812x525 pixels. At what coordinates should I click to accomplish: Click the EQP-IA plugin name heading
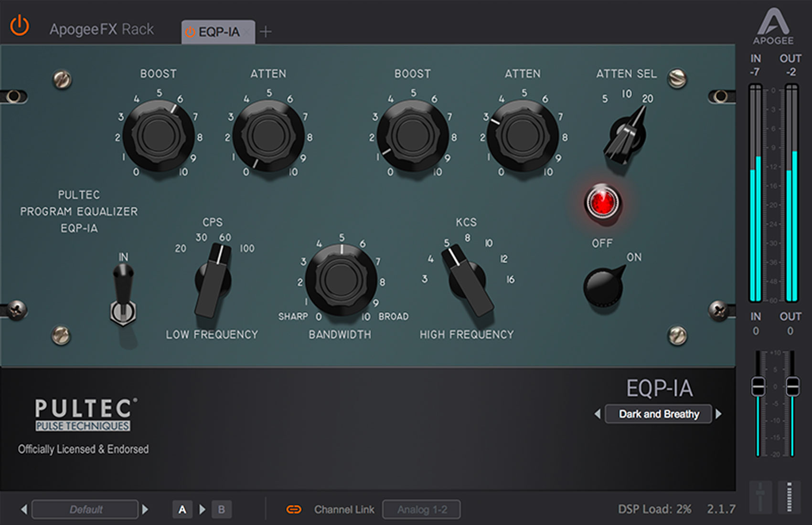pyautogui.click(x=660, y=388)
